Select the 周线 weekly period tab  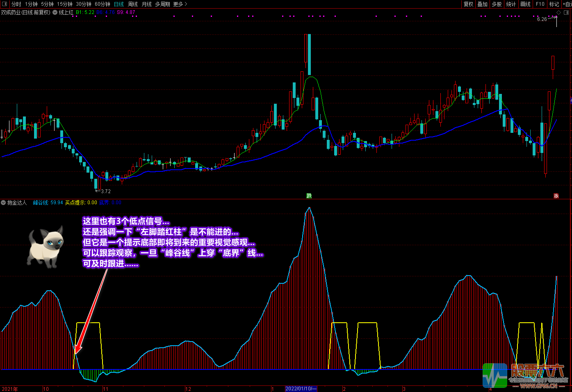coord(133,4)
